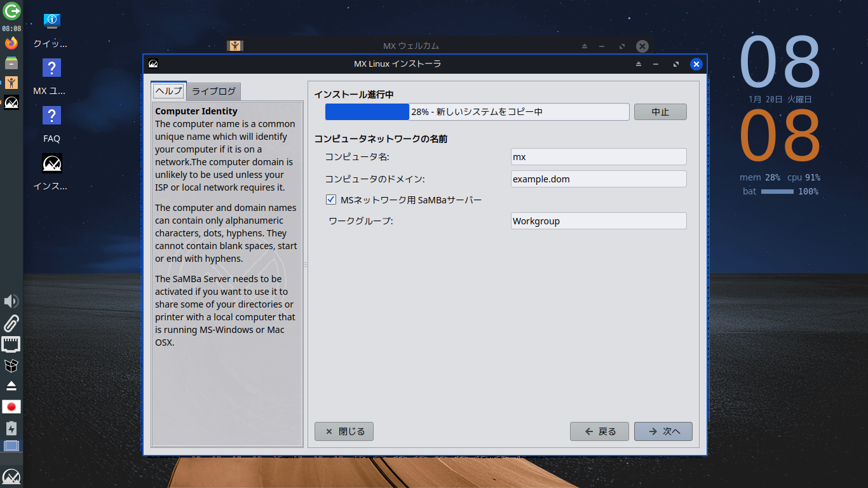The image size is (868, 488).
Task: Switch to the ライブログ tab
Action: click(x=214, y=91)
